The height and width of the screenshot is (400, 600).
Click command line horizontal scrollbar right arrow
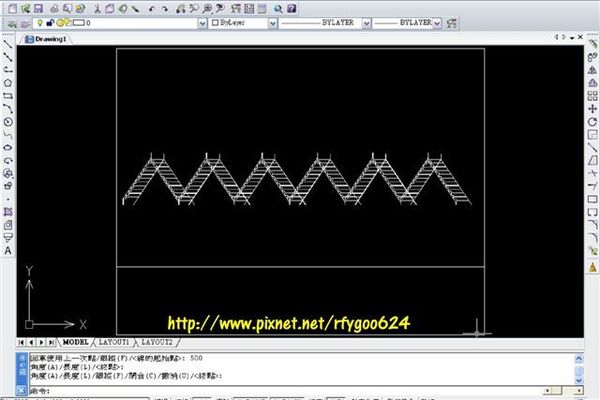579,391
